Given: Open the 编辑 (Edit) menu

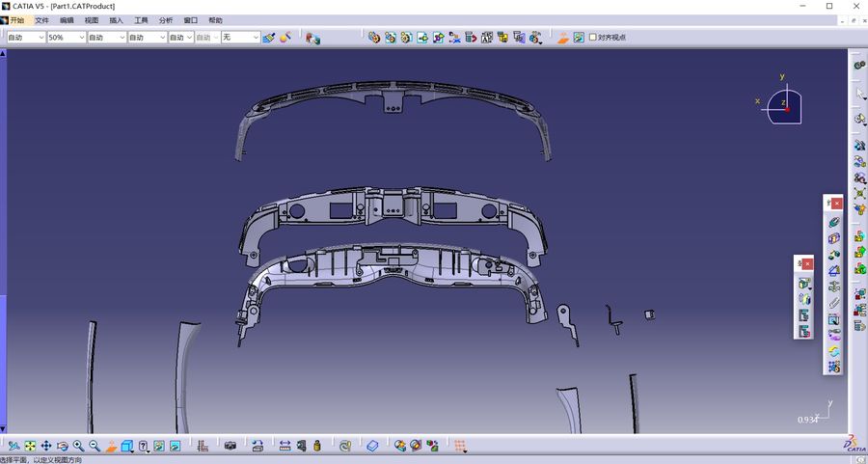Looking at the screenshot, I should (67, 20).
